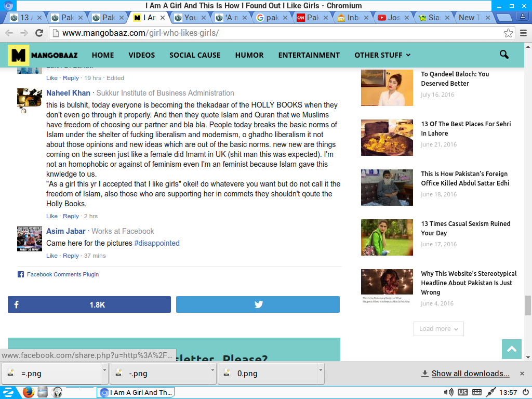Share article via Facebook 1.8K button

(x=89, y=304)
